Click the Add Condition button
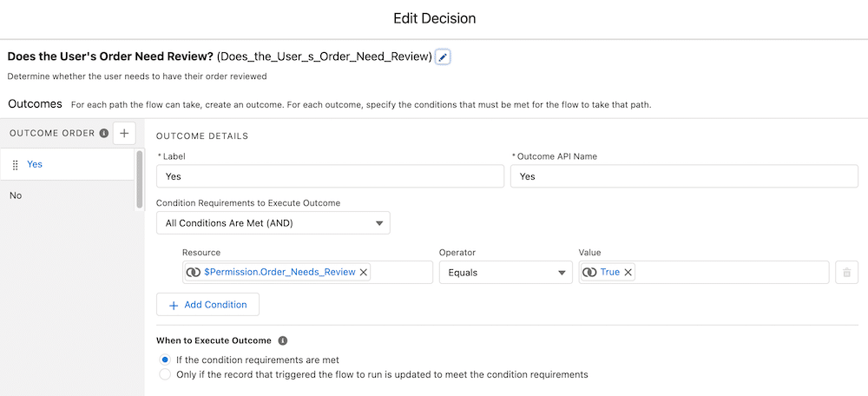The height and width of the screenshot is (396, 868). coord(207,305)
